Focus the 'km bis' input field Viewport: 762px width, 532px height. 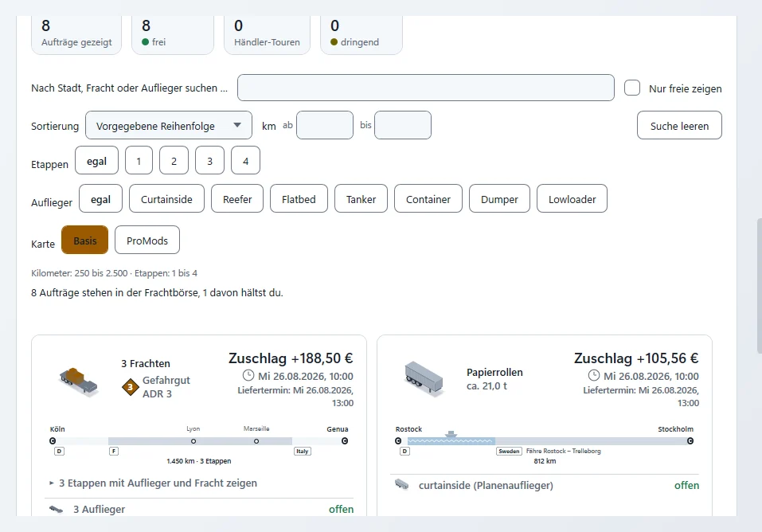[x=402, y=125]
